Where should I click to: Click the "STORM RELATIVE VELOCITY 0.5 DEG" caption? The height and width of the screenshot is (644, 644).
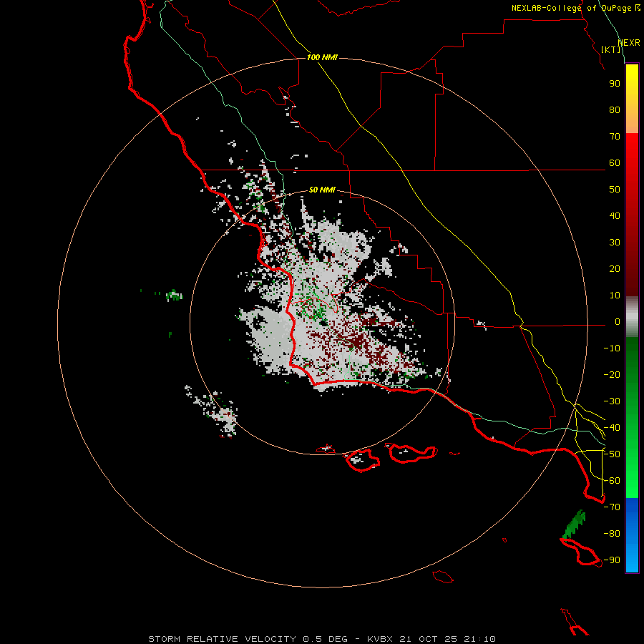(x=248, y=639)
